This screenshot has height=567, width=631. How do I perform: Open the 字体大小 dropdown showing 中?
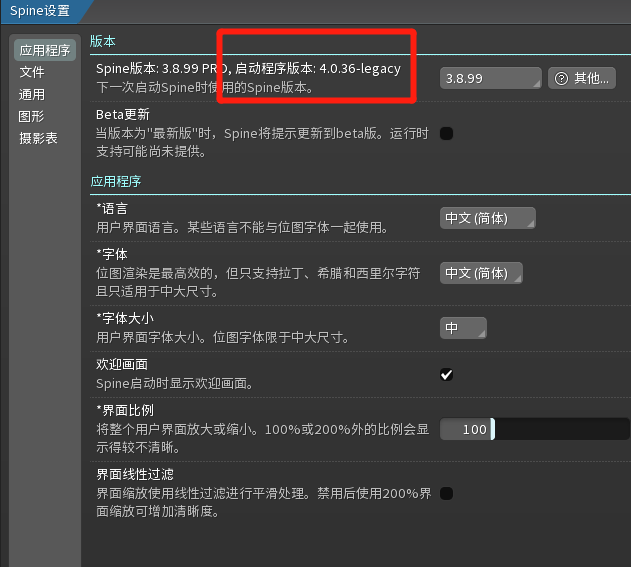coord(463,328)
